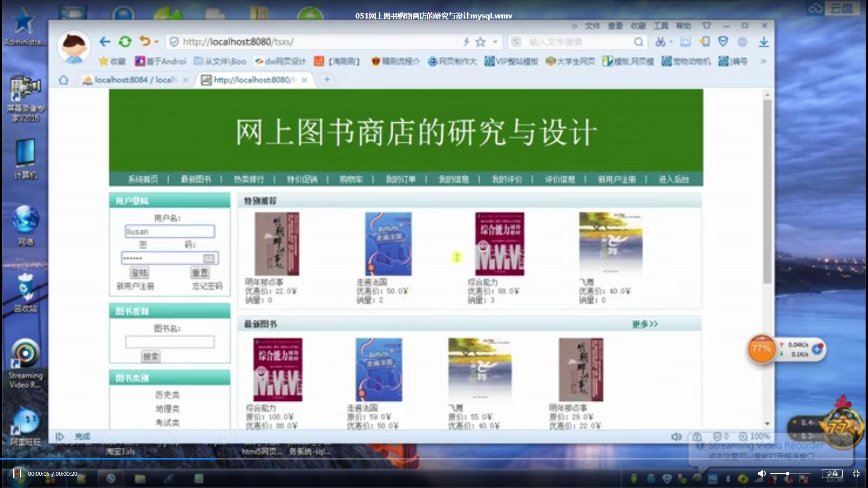Viewport: 868px width, 488px height.
Task: Close the localhost:8080 tab
Action: 304,80
